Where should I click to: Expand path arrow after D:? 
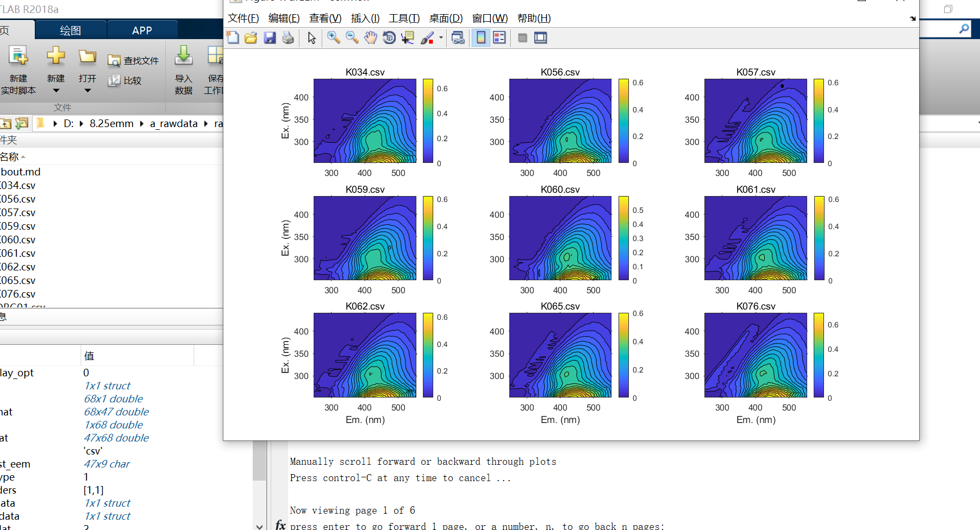[82, 124]
